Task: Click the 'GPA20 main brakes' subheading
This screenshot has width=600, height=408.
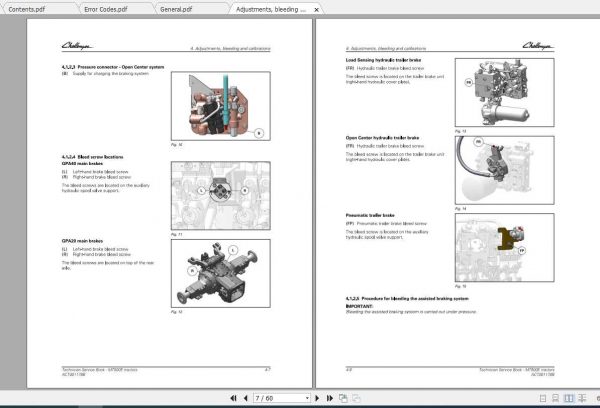Action: click(x=82, y=241)
